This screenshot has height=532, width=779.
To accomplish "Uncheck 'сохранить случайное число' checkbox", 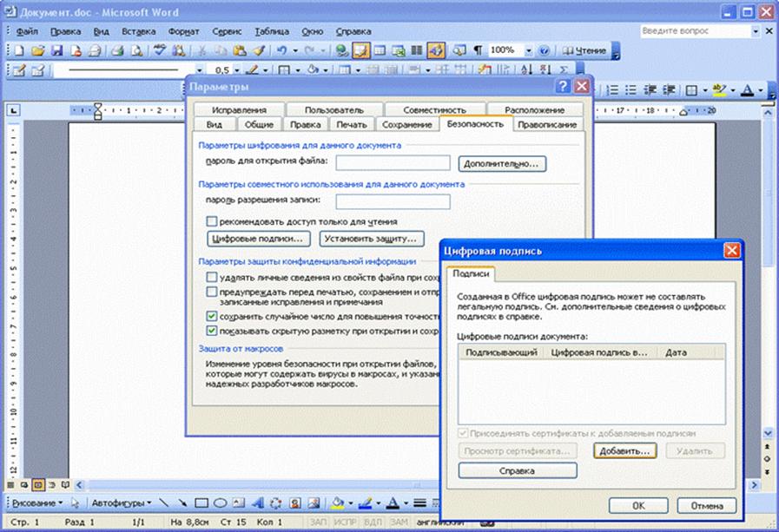I will click(212, 316).
